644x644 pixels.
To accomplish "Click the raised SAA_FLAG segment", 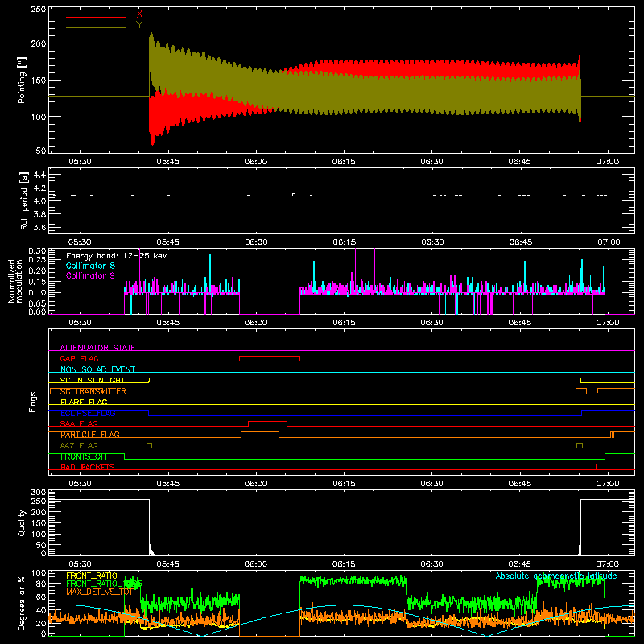I will tap(268, 422).
